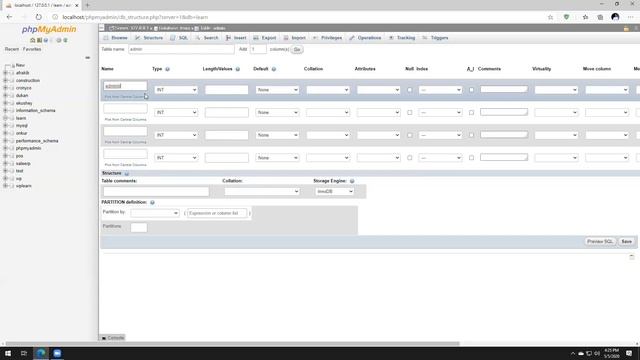Click the log out icon beside home
Screen dimensions: 640x360
tap(39, 40)
